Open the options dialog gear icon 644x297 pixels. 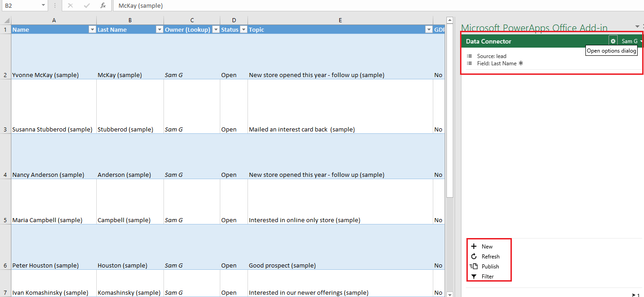point(613,41)
